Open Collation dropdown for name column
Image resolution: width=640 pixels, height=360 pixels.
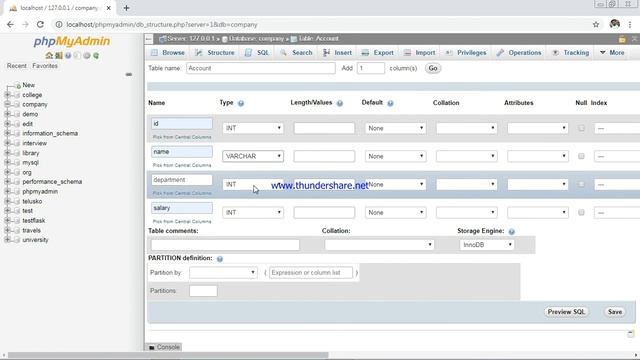(x=467, y=156)
